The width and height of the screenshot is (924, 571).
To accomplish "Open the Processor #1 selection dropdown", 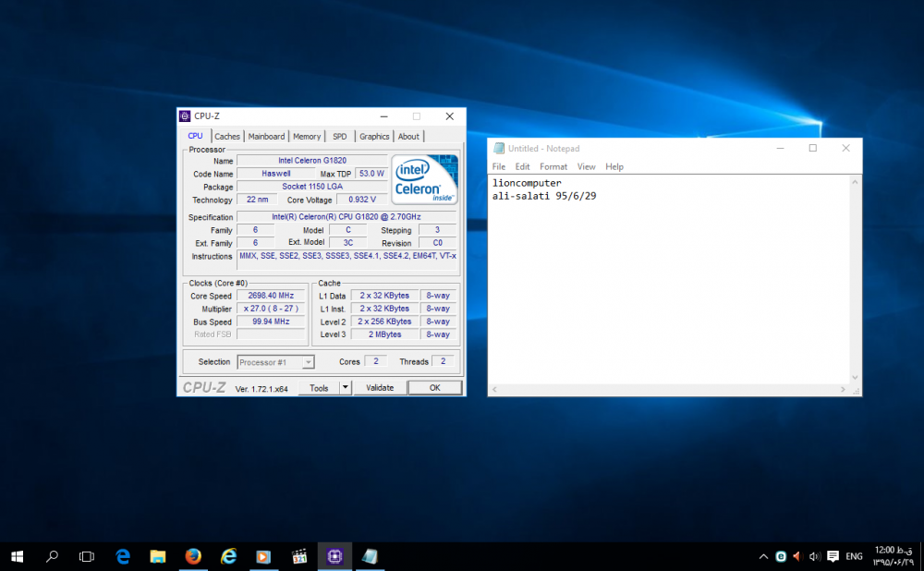I will pyautogui.click(x=276, y=362).
